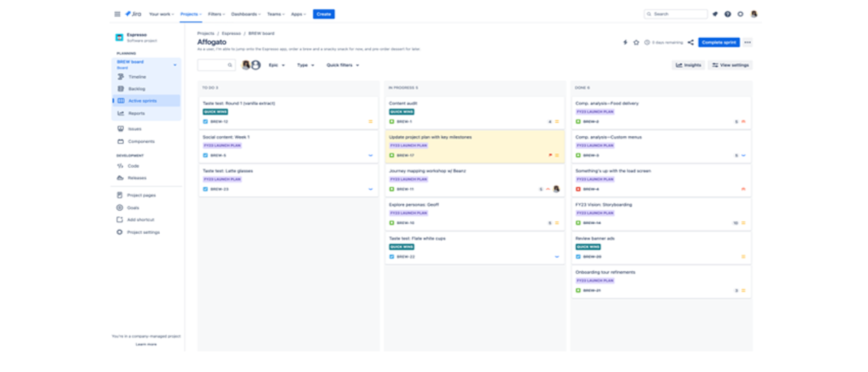Click the unassigned avatar filter
The width and height of the screenshot is (868, 372).
coord(256,65)
